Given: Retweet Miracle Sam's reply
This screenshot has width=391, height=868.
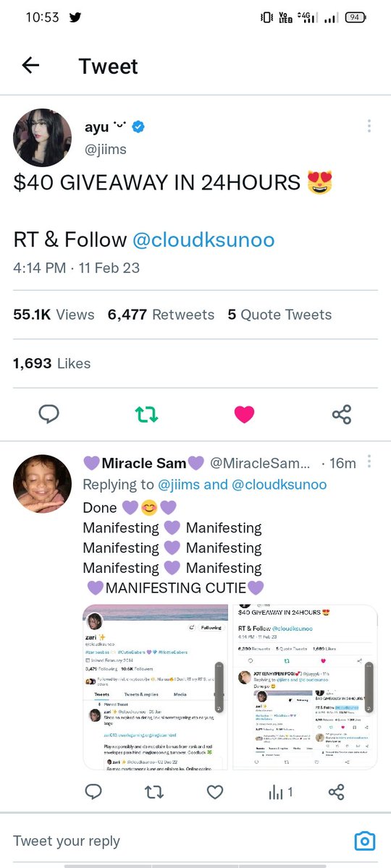Looking at the screenshot, I should tap(154, 793).
